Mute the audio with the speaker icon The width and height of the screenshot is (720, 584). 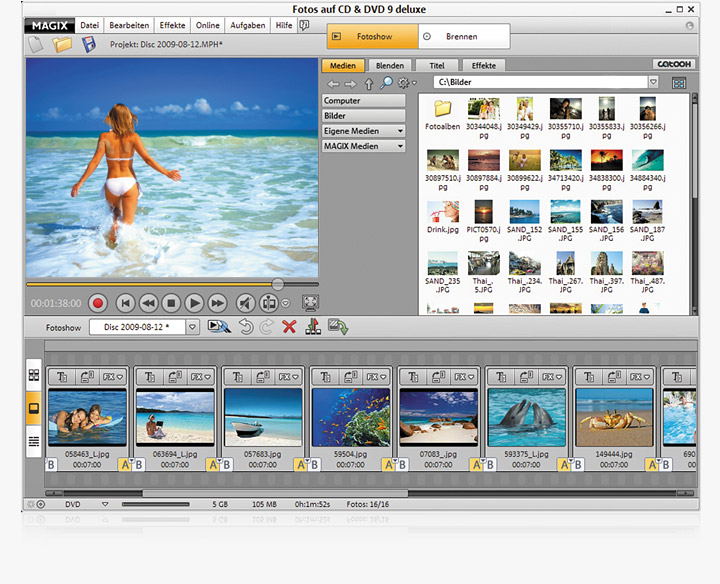244,301
